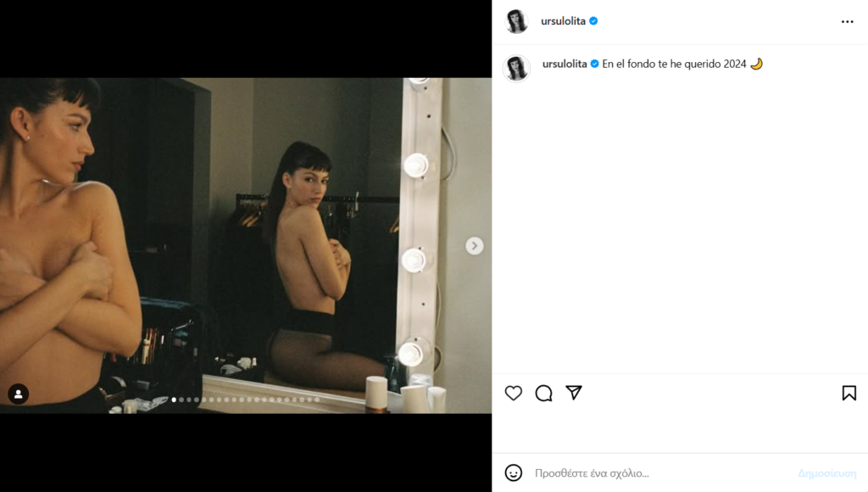Screen dimensions: 868x492
Task: Select the dot right after the highlighted one
Action: pyautogui.click(x=181, y=400)
